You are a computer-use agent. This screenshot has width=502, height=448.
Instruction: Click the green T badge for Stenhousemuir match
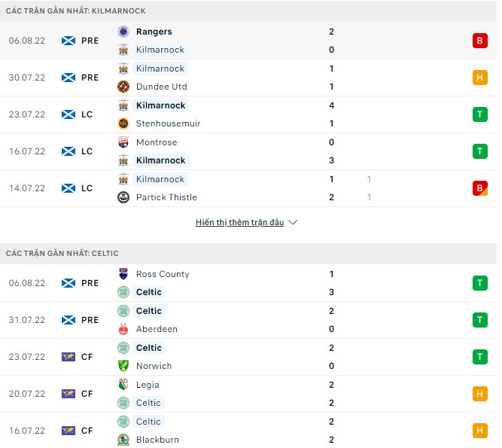[479, 114]
